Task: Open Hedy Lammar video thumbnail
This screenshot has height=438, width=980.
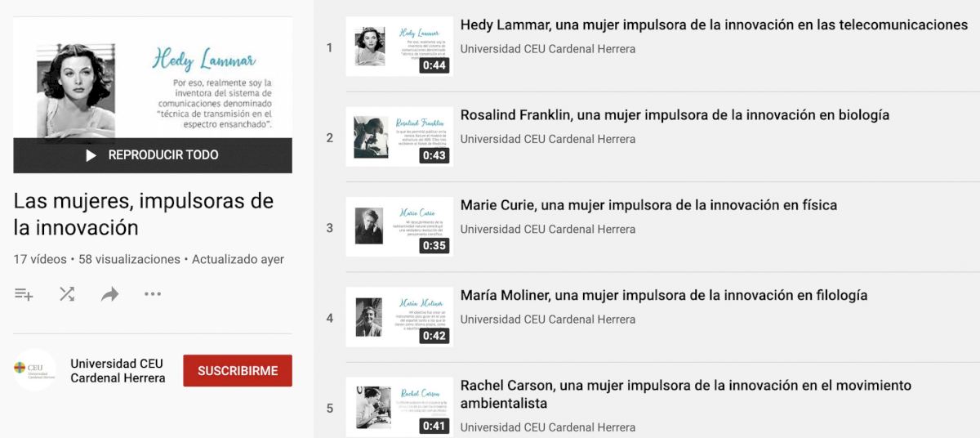Action: point(399,47)
